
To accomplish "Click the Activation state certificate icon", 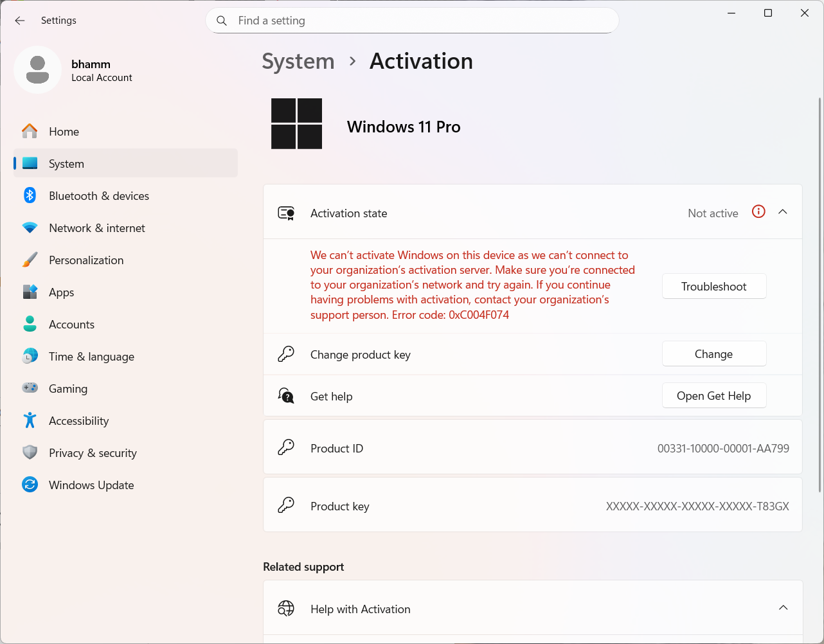I will [x=286, y=213].
